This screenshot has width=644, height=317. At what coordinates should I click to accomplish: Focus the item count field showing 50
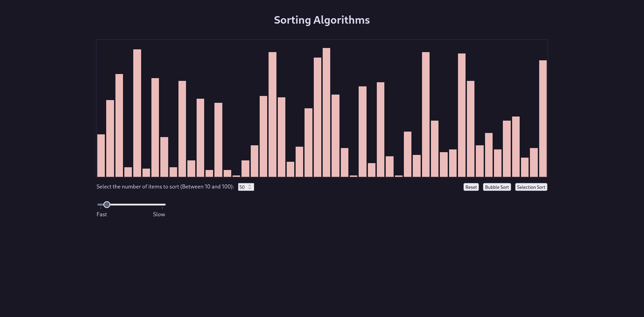(243, 187)
